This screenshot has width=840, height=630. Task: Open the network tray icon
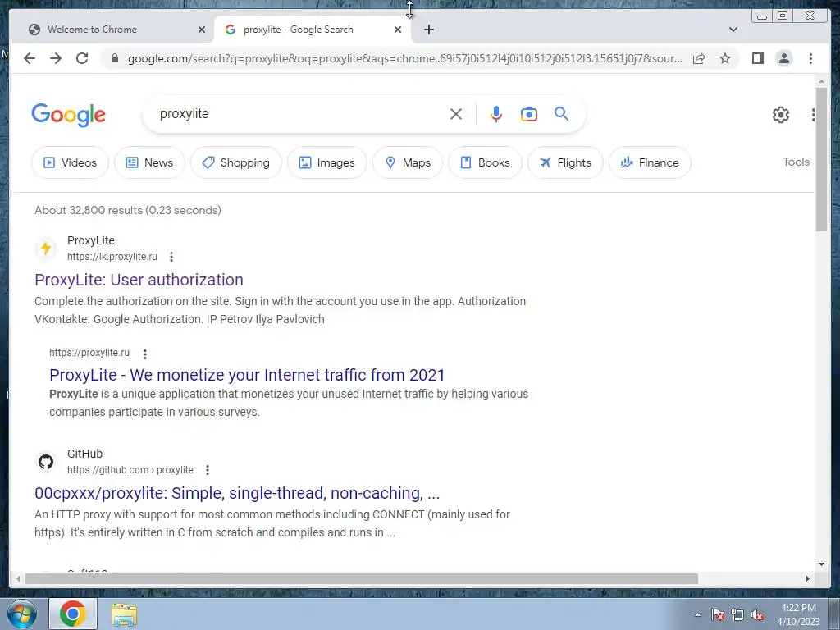(x=737, y=615)
